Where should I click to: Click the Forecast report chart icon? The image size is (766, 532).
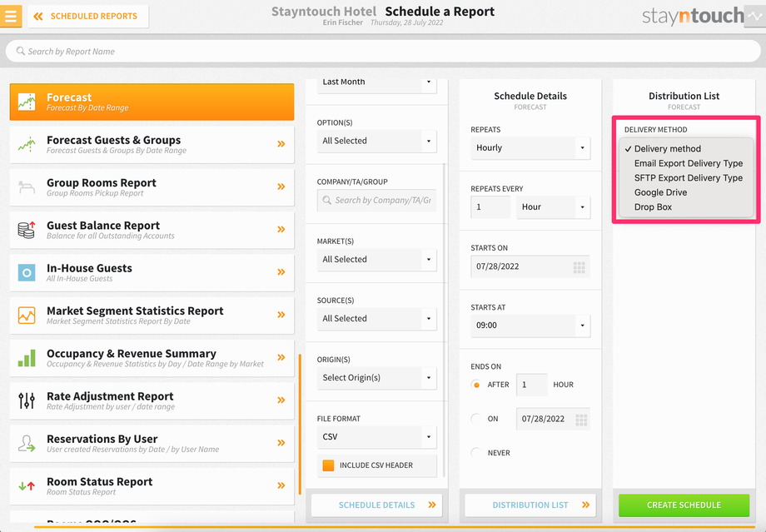27,102
